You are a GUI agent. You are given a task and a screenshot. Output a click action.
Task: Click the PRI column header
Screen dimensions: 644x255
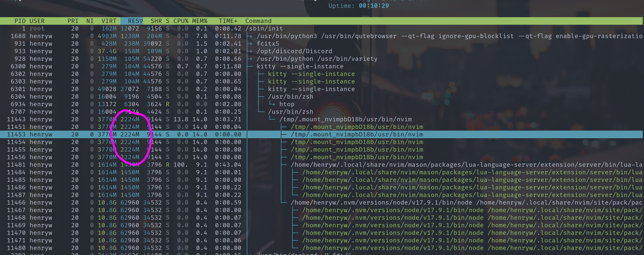click(x=73, y=21)
